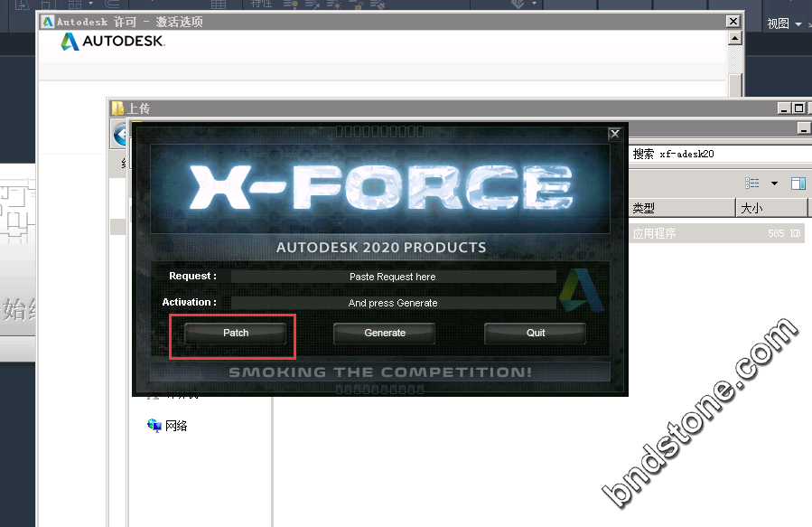Screen dimensions: 812x527
Task: Sort by the 类型 column header
Action: [682, 209]
